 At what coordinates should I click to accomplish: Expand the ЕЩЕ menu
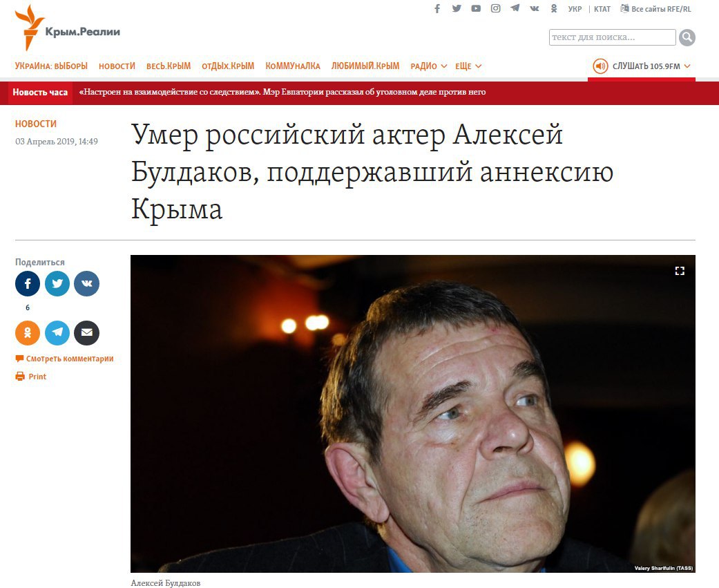tap(468, 66)
